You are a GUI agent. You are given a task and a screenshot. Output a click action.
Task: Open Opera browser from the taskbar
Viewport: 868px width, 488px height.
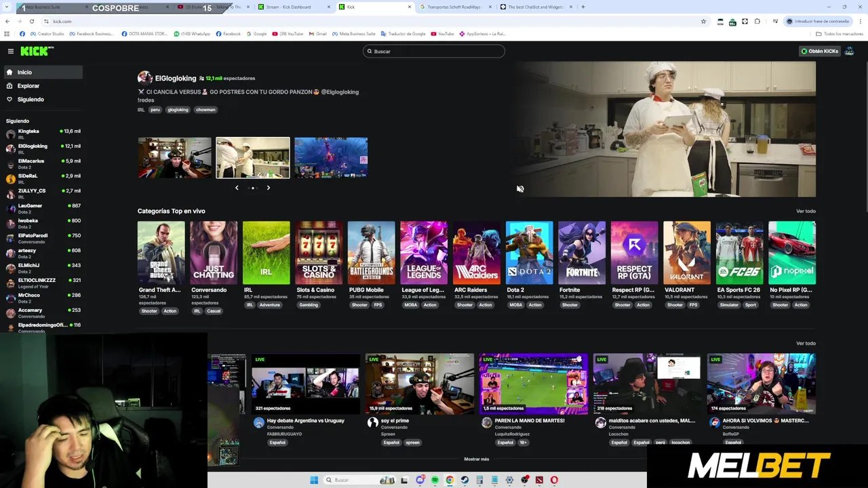(554, 480)
